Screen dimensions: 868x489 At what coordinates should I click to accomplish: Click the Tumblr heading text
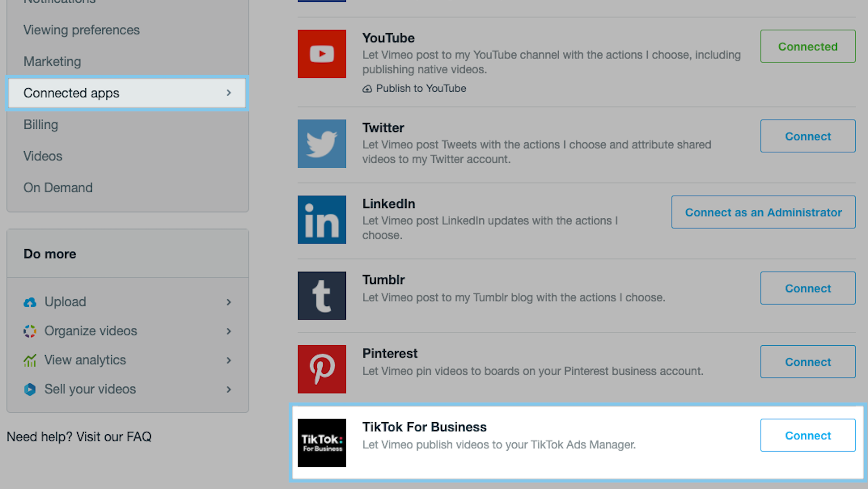point(383,280)
